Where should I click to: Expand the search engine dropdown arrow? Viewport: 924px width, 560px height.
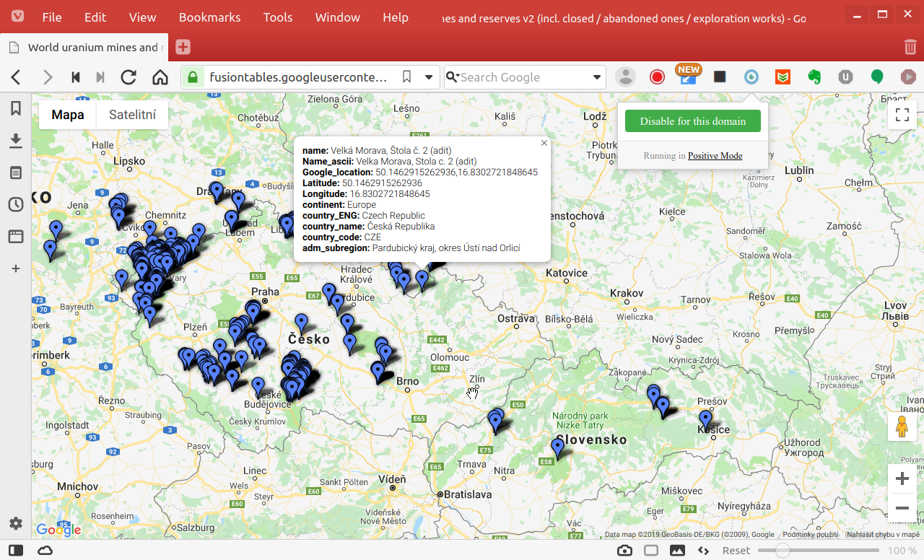[597, 77]
